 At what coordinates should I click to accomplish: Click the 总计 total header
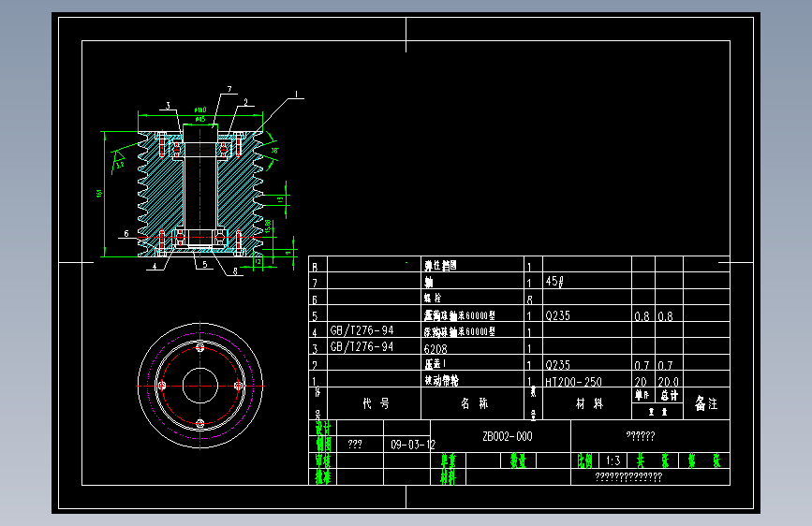click(669, 396)
